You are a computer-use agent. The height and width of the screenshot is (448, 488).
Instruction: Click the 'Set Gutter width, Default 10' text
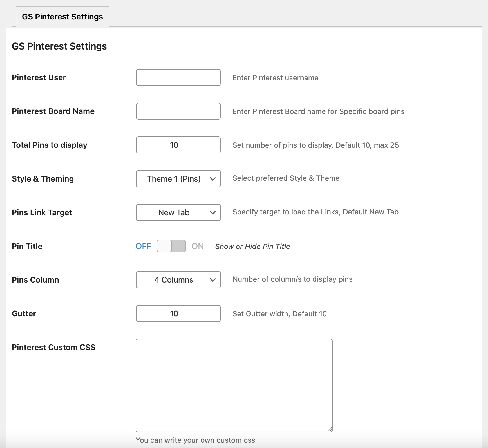coord(279,314)
